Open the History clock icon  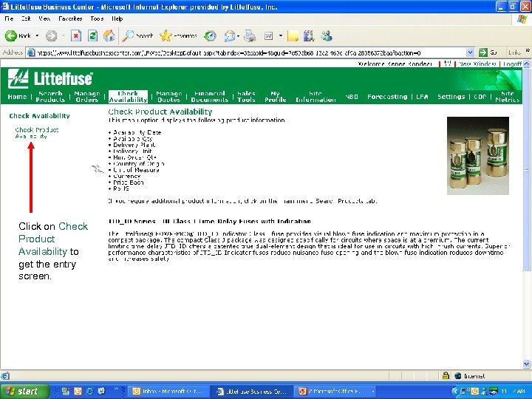tap(211, 35)
